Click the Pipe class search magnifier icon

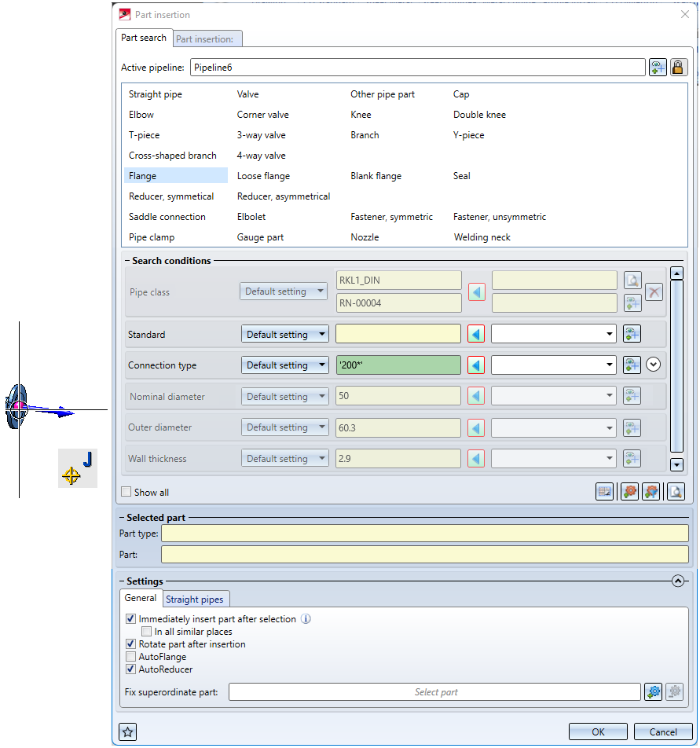point(632,280)
